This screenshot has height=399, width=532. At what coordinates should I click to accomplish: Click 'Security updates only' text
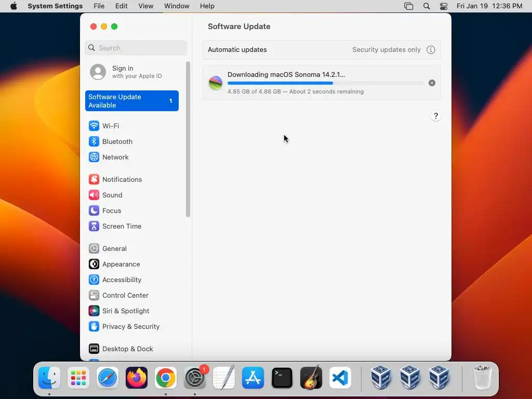point(387,50)
